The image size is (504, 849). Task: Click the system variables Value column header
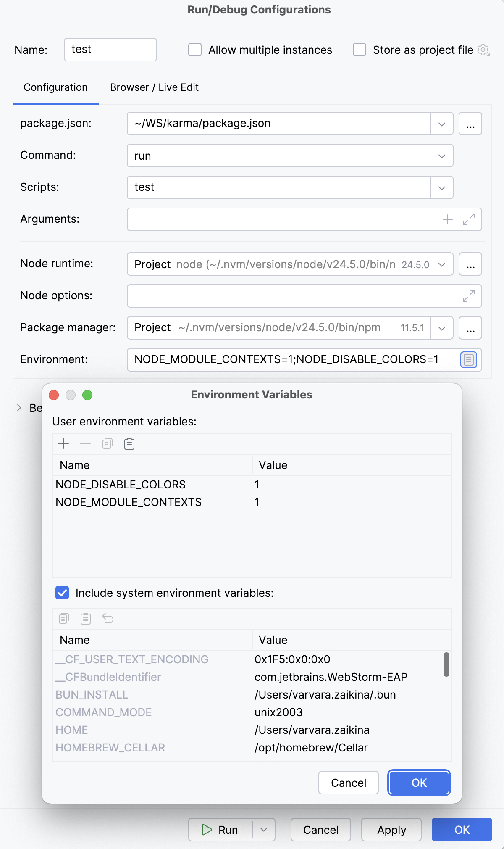352,640
